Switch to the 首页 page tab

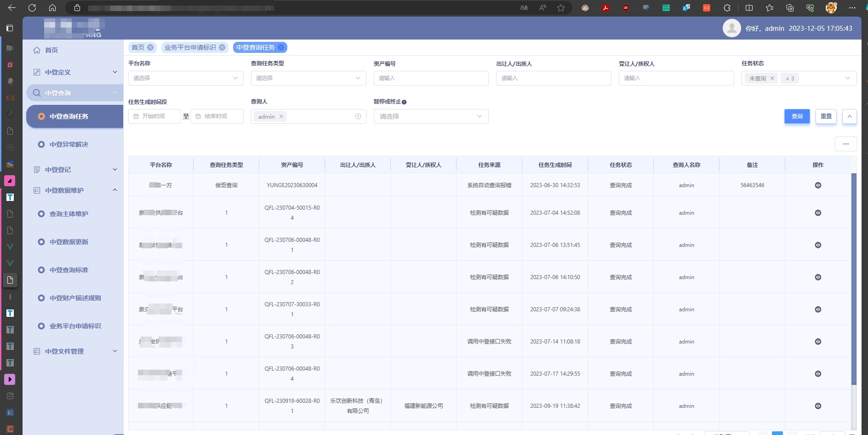coord(138,47)
